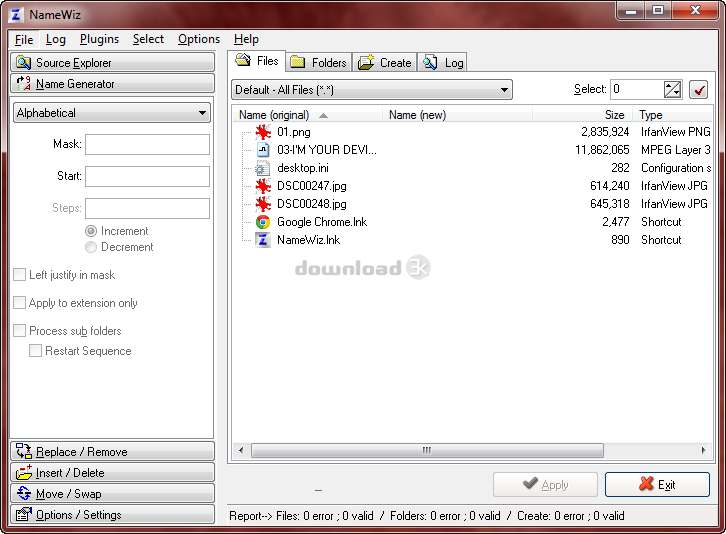The image size is (726, 534).
Task: Click the Move / Swap arrows icon
Action: click(x=24, y=493)
